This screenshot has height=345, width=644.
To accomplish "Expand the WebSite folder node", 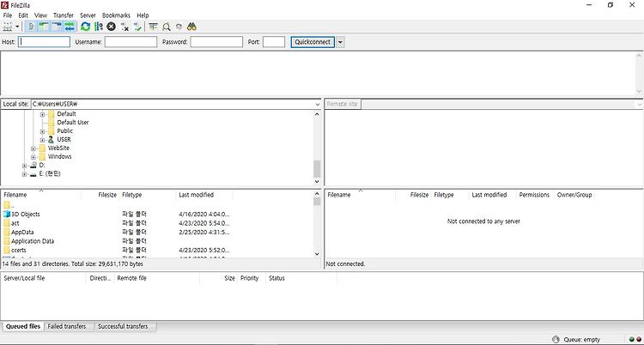I will (x=33, y=148).
